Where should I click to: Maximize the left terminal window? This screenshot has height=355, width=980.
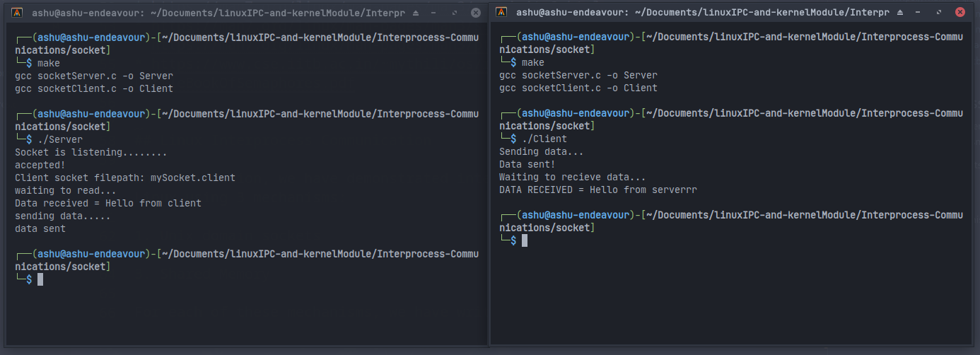tap(454, 13)
